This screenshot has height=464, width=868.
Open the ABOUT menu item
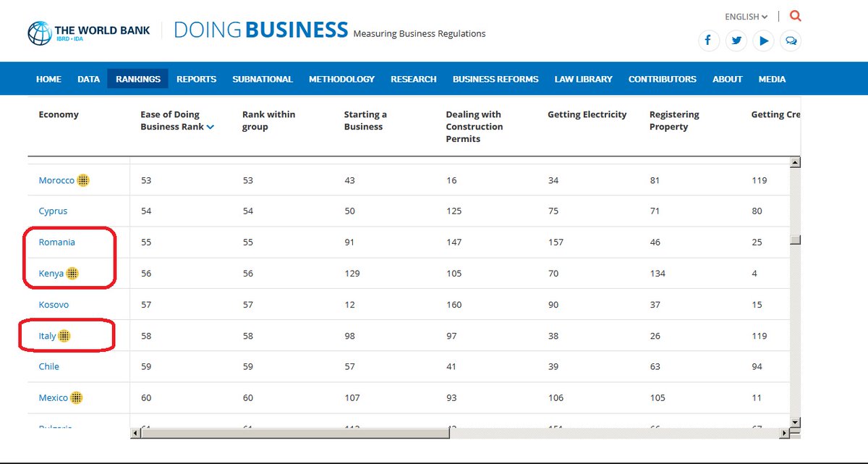(x=728, y=79)
